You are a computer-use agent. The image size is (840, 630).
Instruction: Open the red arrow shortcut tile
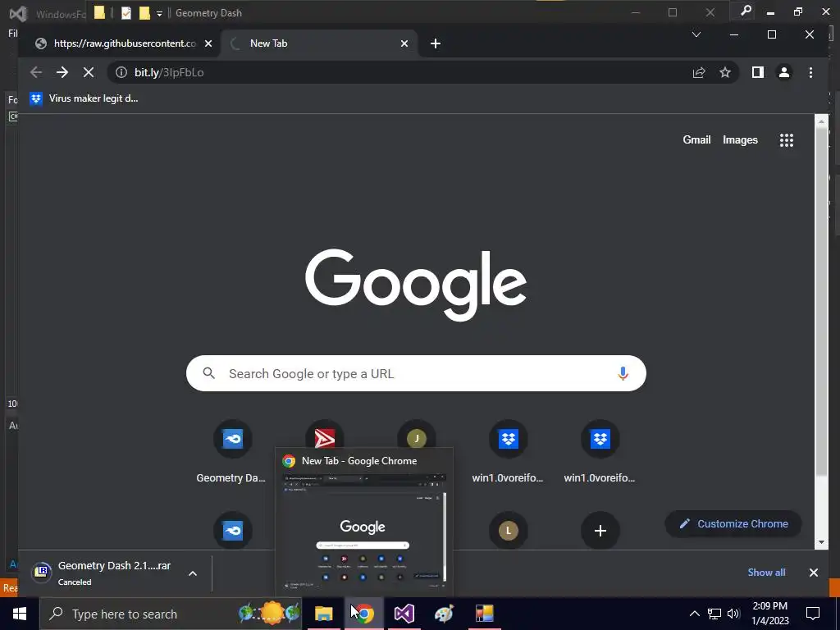(325, 438)
